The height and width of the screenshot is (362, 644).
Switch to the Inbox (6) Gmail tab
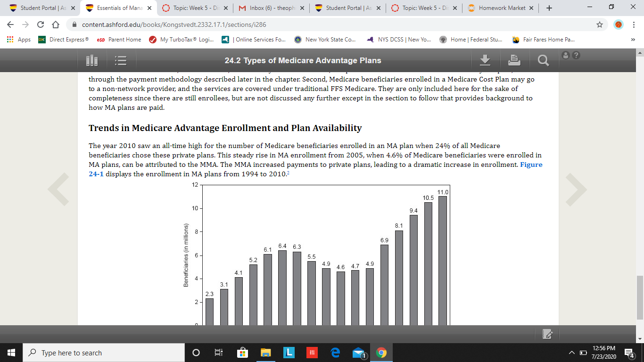tap(271, 8)
